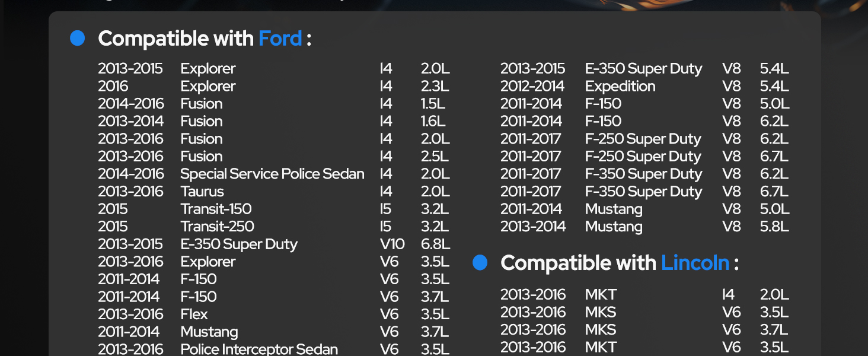This screenshot has height=356, width=868.
Task: Click the 2015 Transit-150 I5 row
Action: [274, 209]
